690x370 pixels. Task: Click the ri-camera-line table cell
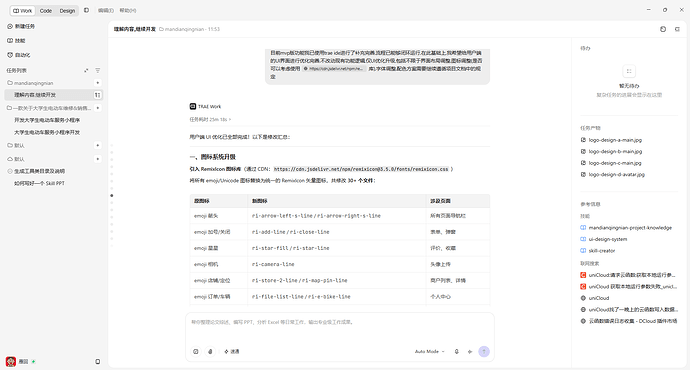(x=337, y=264)
